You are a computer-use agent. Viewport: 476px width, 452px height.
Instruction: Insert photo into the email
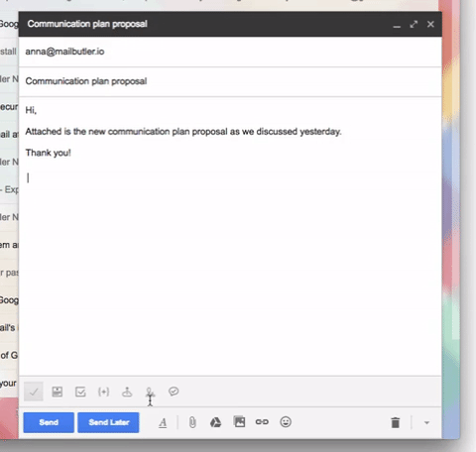coord(239,422)
